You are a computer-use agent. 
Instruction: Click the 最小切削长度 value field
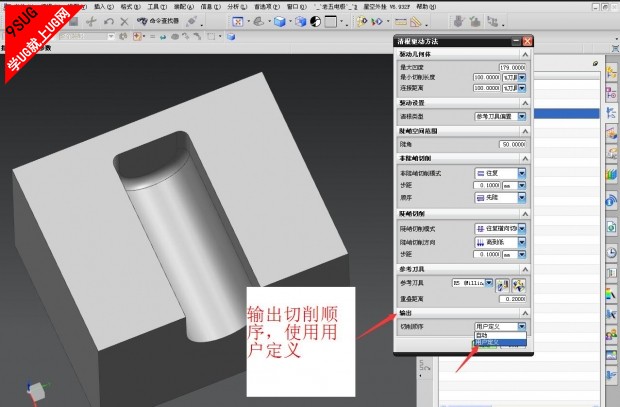tap(487, 78)
